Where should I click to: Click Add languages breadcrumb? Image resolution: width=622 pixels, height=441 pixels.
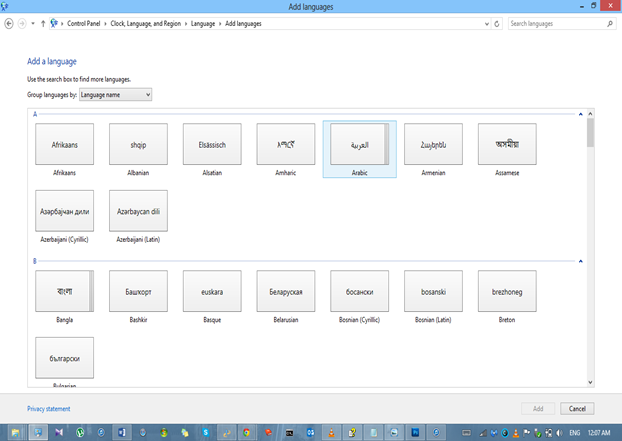[243, 24]
